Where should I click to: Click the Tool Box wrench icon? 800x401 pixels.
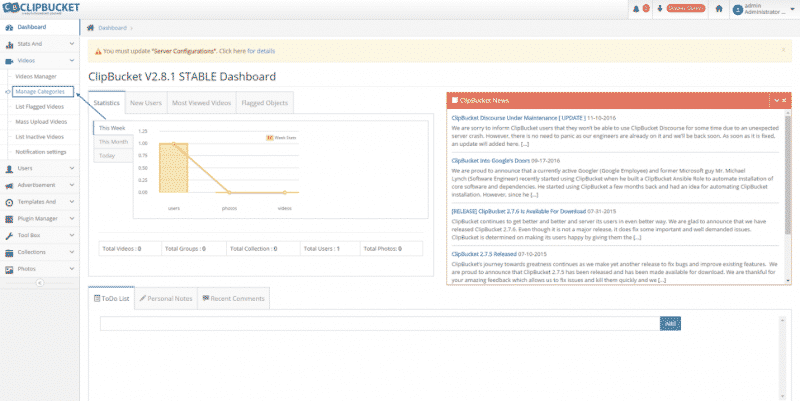point(9,235)
